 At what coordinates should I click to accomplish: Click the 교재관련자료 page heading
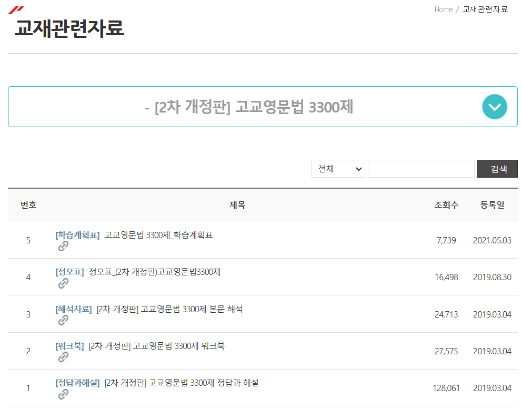[69, 28]
